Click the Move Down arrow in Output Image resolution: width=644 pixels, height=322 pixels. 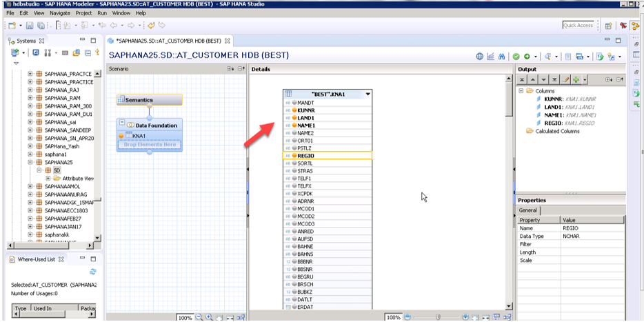[544, 80]
